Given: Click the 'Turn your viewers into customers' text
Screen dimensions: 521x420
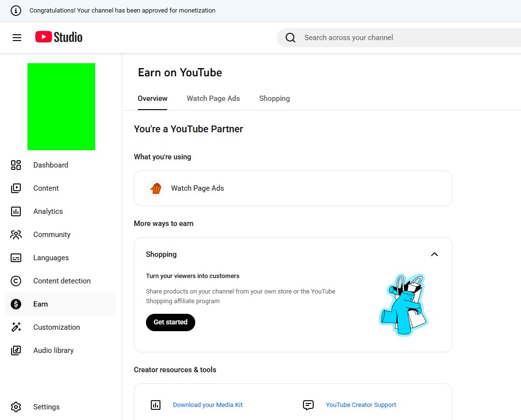Looking at the screenshot, I should (193, 276).
